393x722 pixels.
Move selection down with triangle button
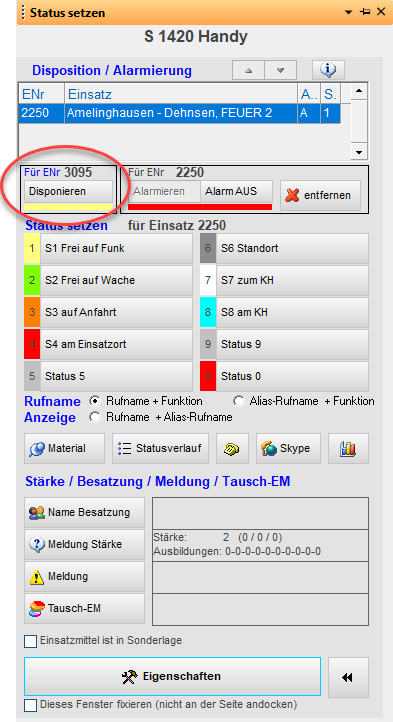[280, 70]
